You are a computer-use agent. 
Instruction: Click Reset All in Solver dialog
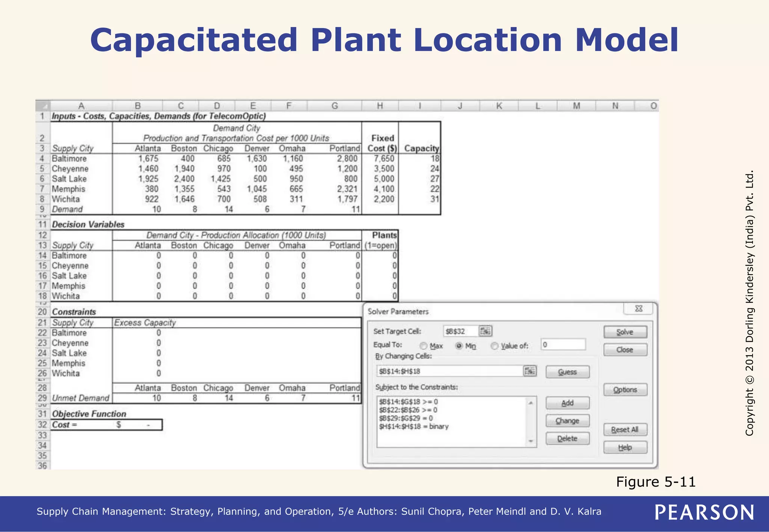pyautogui.click(x=625, y=430)
